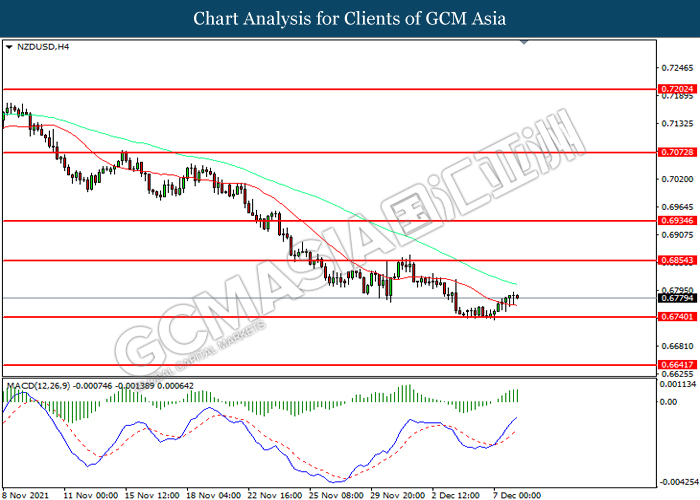
Task: Click the 25 Nov 08:00 time label
Action: pyautogui.click(x=336, y=495)
